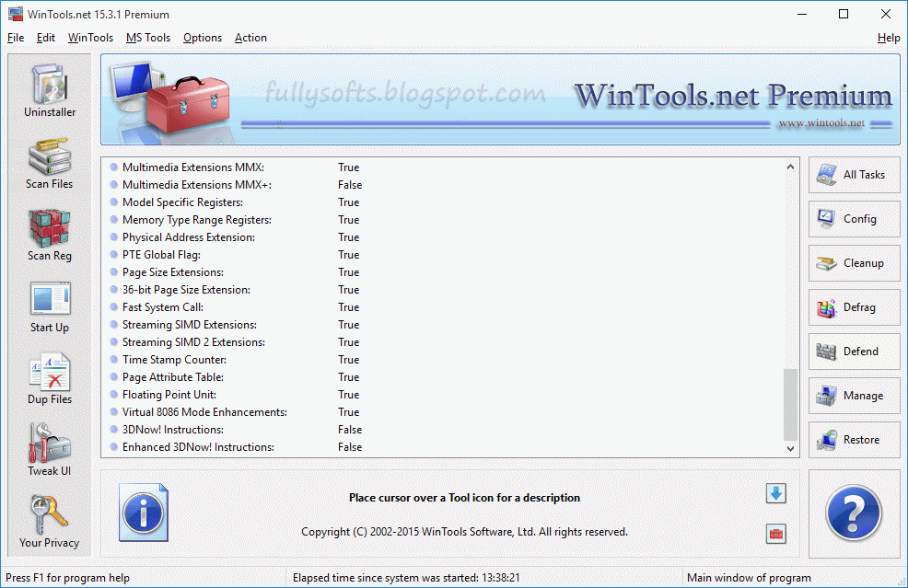The width and height of the screenshot is (908, 588).
Task: Open the Manage section
Action: click(855, 396)
